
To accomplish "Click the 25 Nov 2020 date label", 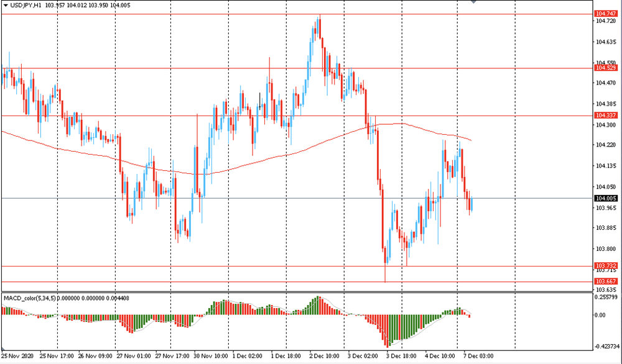I will point(17,356).
